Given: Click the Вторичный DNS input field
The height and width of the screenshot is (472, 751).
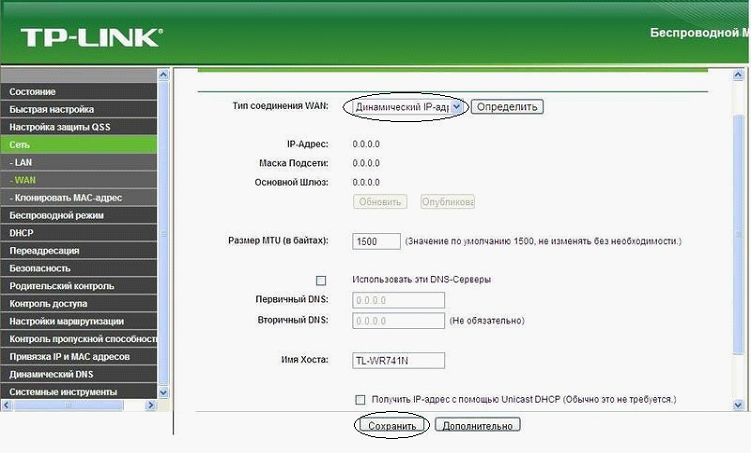Looking at the screenshot, I should click(x=398, y=321).
